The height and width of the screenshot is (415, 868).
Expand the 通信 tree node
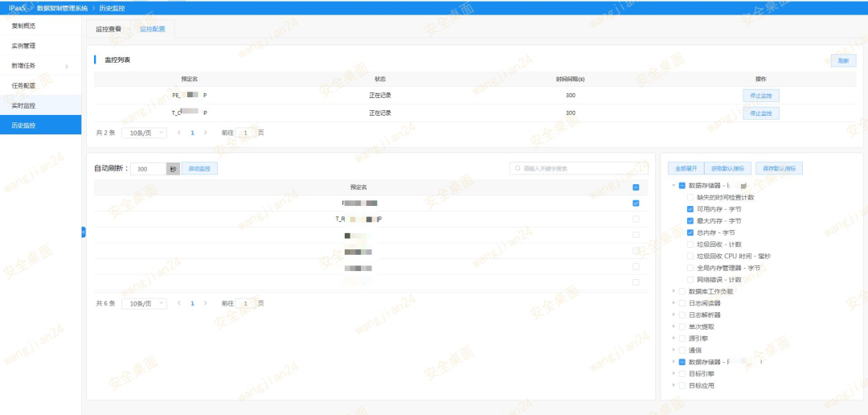tap(674, 350)
